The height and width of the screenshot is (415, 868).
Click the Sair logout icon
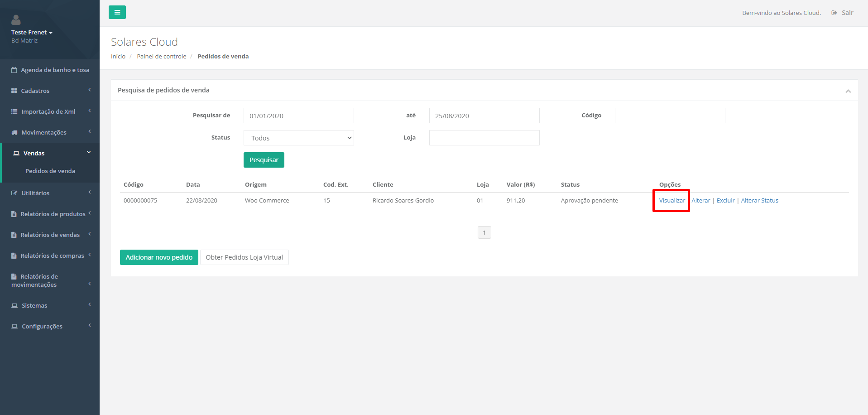tap(834, 13)
